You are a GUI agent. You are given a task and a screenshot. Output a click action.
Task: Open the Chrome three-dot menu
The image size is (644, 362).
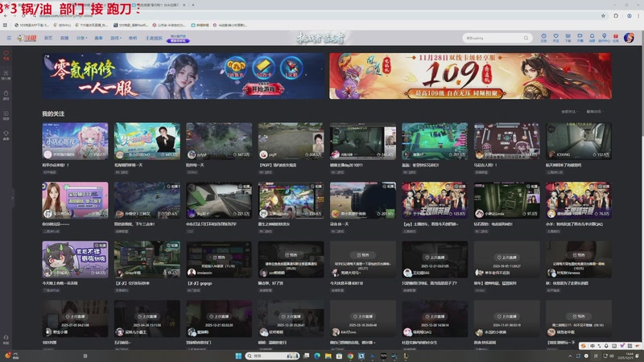[638, 15]
